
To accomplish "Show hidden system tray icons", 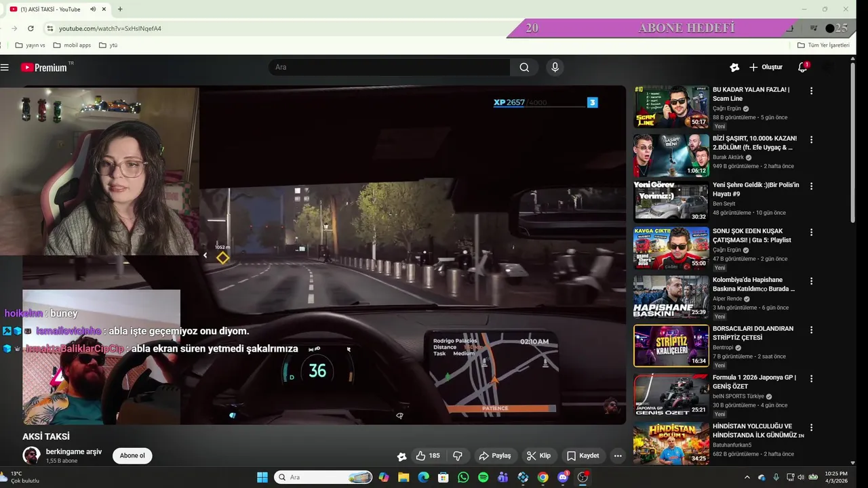I will coord(747,477).
